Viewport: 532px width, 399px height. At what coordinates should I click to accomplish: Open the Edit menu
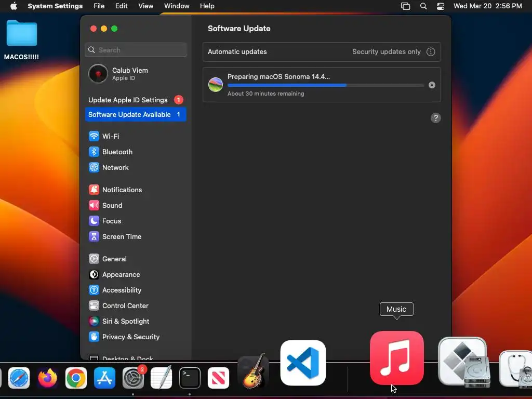121,6
